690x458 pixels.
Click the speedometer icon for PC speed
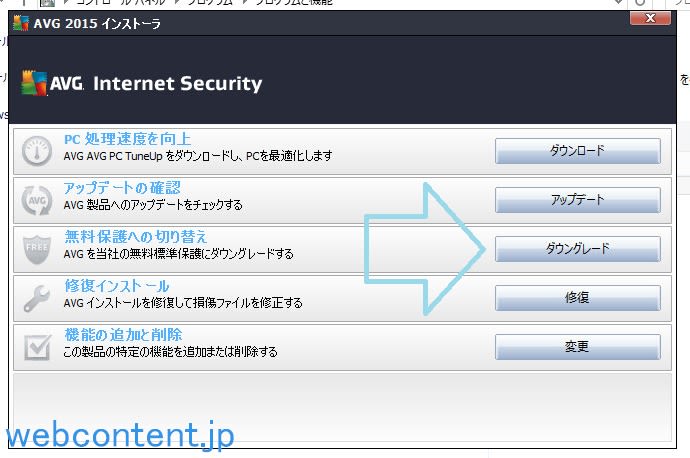pyautogui.click(x=38, y=151)
